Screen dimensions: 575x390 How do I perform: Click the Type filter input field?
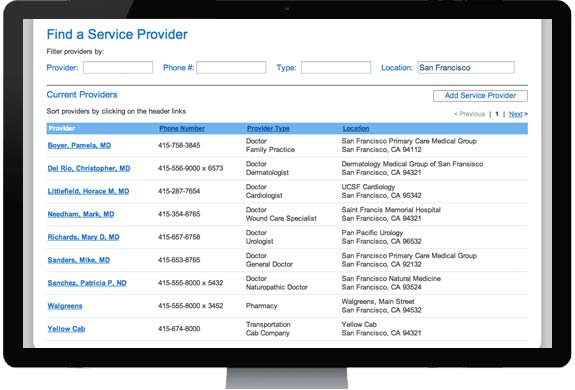[x=336, y=67]
